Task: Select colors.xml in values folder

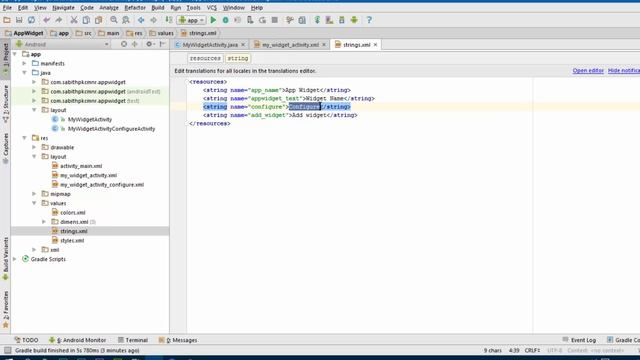Action: click(x=73, y=213)
